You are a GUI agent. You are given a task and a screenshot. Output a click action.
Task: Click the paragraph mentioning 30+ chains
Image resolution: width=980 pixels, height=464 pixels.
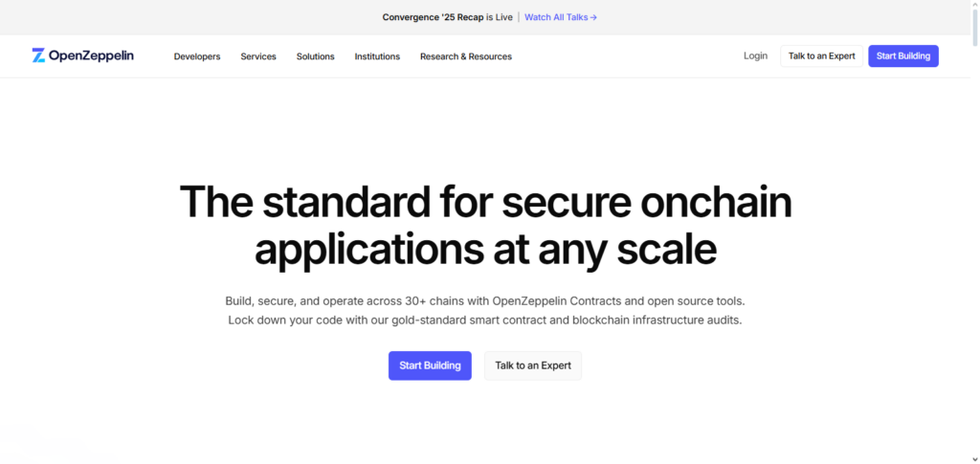[x=484, y=300]
